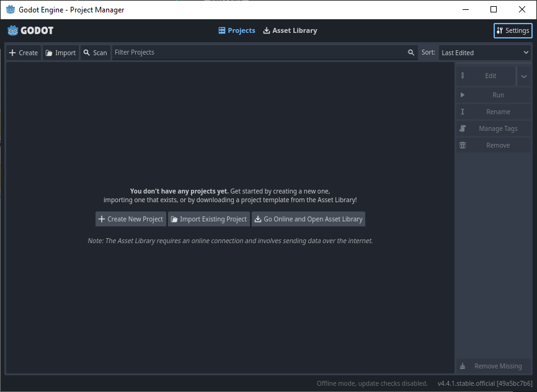
Task: Click the version string v4.4.1.stable.official
Action: point(484,383)
